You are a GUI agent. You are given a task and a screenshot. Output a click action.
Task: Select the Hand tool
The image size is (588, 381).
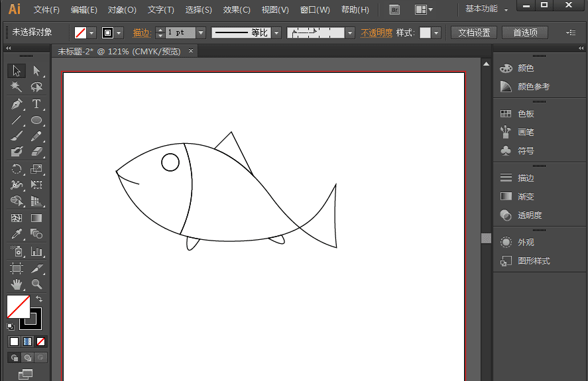(17, 284)
